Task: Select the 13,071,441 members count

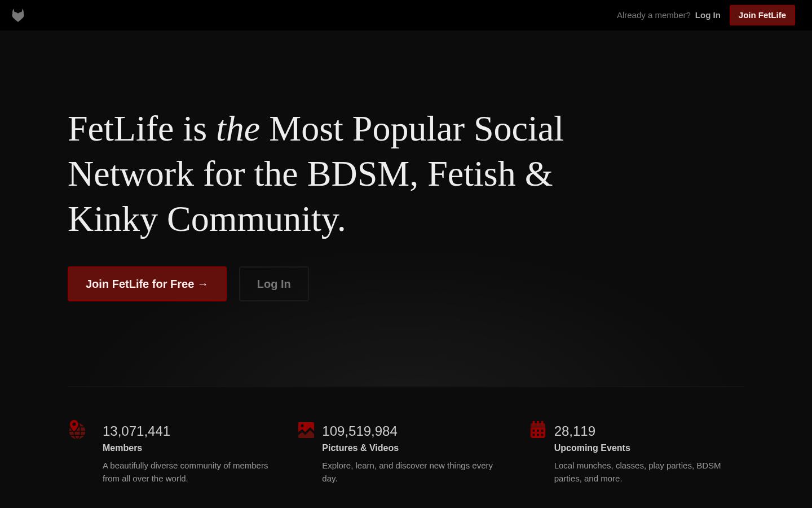Action: pyautogui.click(x=136, y=431)
